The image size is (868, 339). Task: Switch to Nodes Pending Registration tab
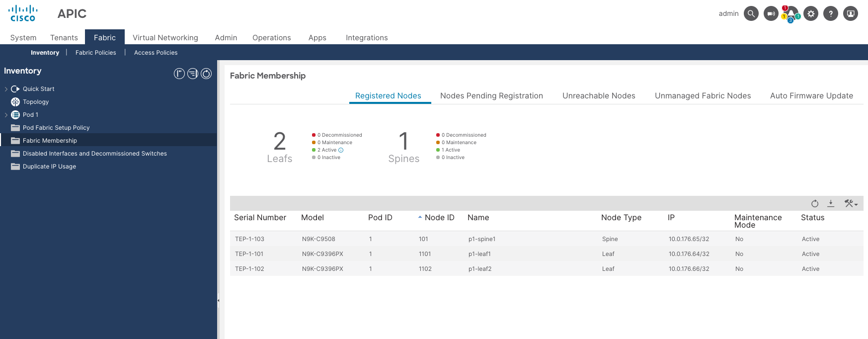tap(491, 96)
